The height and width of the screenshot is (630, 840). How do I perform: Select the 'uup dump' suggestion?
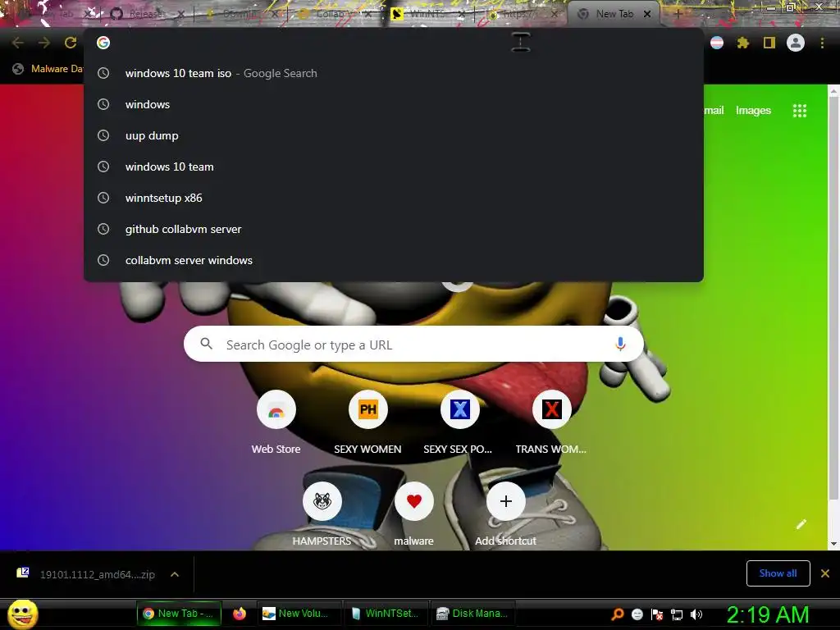394,135
